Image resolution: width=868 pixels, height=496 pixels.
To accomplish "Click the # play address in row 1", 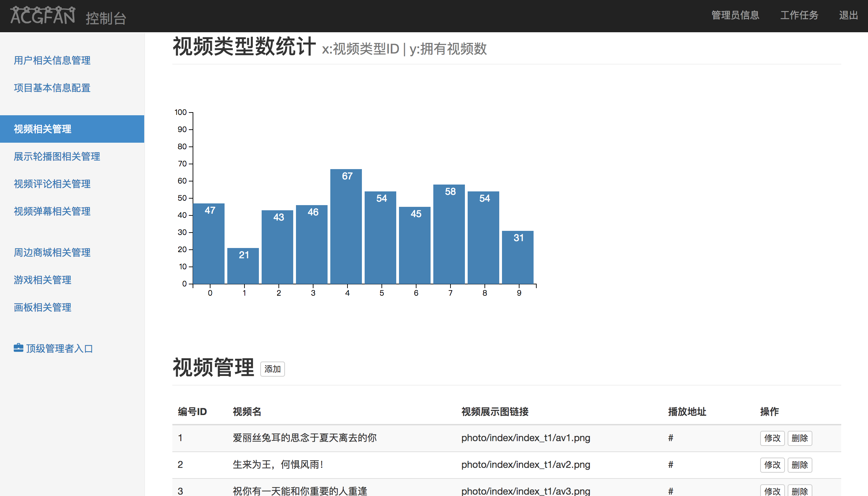I will click(x=670, y=438).
